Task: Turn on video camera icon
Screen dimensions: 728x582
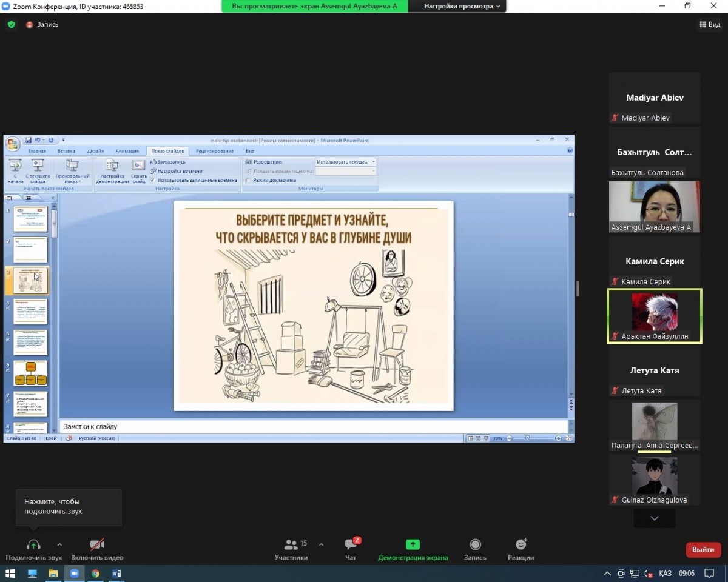Action: click(97, 544)
